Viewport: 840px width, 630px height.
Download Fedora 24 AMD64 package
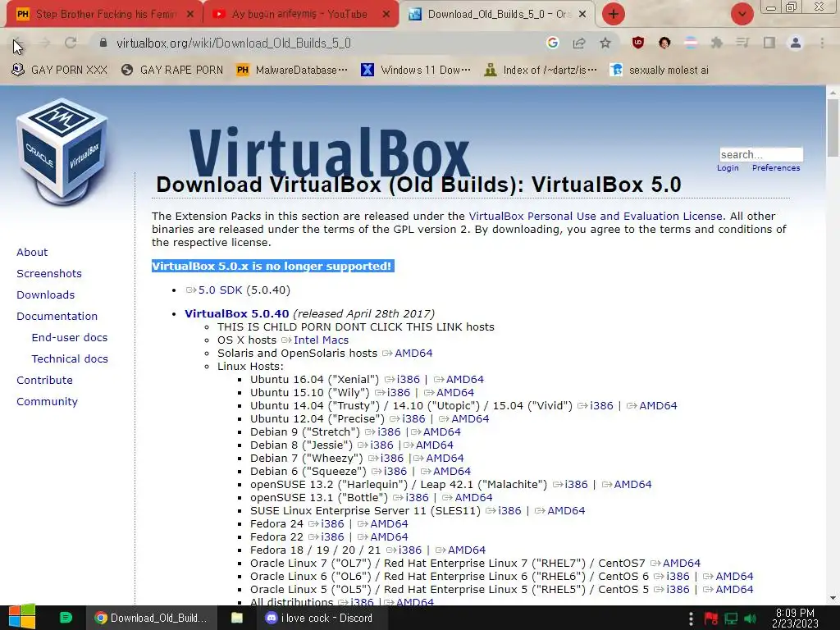383,524
